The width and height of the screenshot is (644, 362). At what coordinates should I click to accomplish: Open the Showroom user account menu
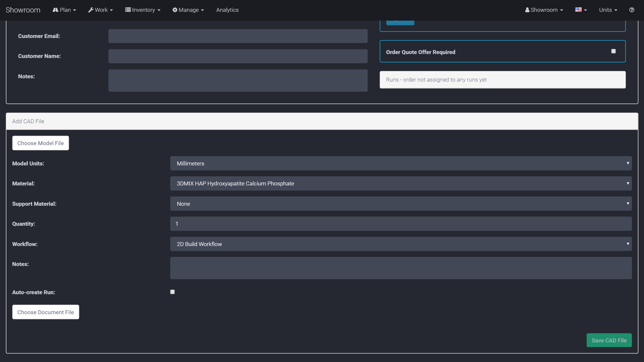(x=544, y=10)
